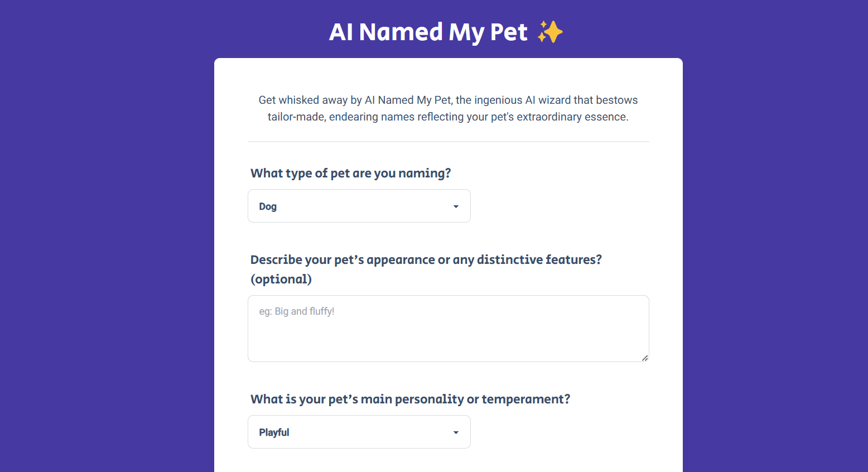
Task: Click the "AI Named My Pet" heading
Action: pyautogui.click(x=428, y=32)
